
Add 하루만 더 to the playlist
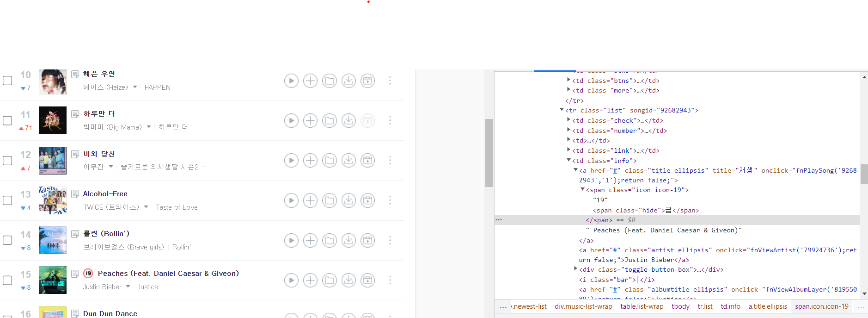click(x=310, y=121)
